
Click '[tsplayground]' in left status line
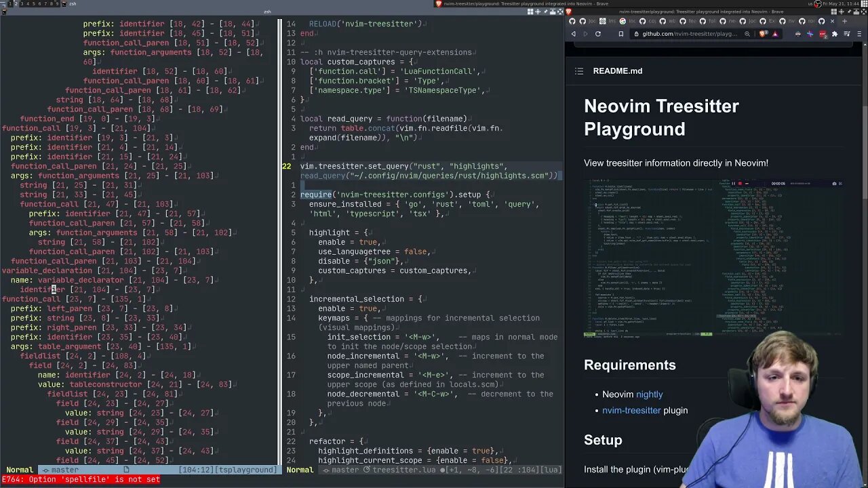pos(245,470)
